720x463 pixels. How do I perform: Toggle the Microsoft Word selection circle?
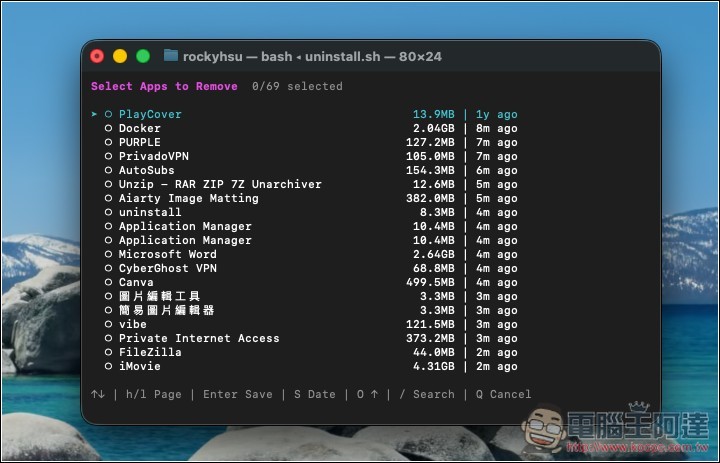[x=108, y=254]
